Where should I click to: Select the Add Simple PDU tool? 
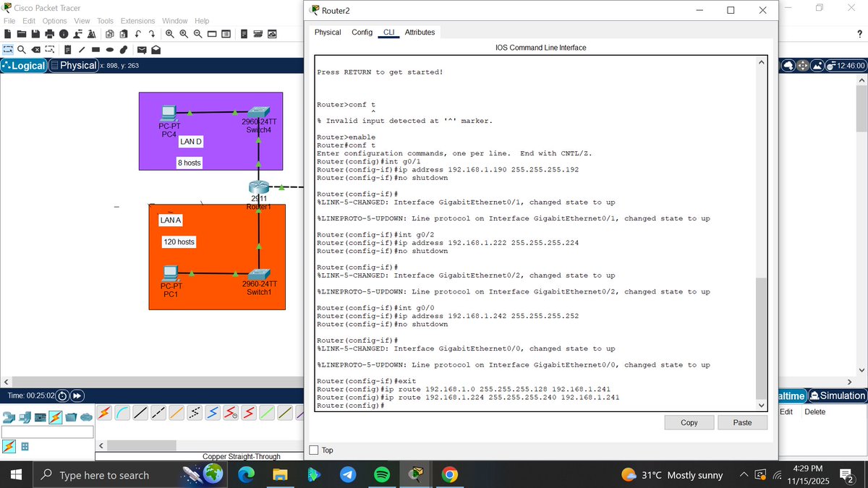142,49
